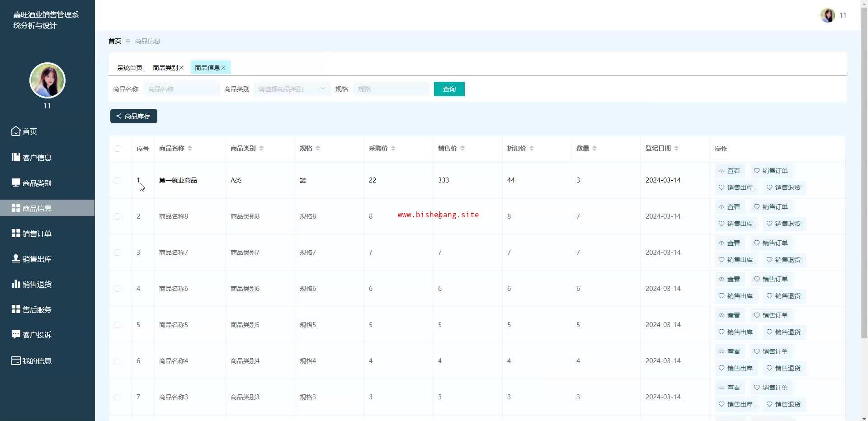Click the home icon in the sidebar
Image resolution: width=868 pixels, height=421 pixels.
[16, 131]
